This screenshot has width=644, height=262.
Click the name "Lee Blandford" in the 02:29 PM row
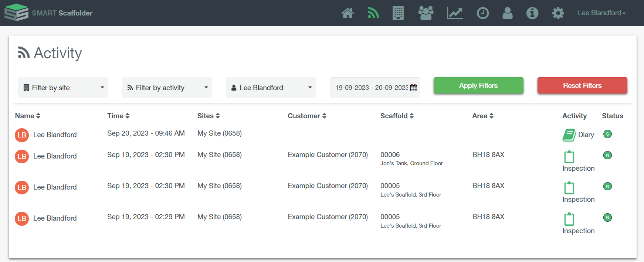55,218
